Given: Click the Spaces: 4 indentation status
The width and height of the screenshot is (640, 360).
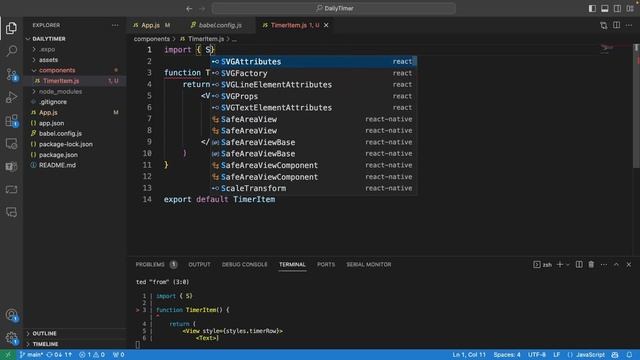Looking at the screenshot, I should [507, 355].
